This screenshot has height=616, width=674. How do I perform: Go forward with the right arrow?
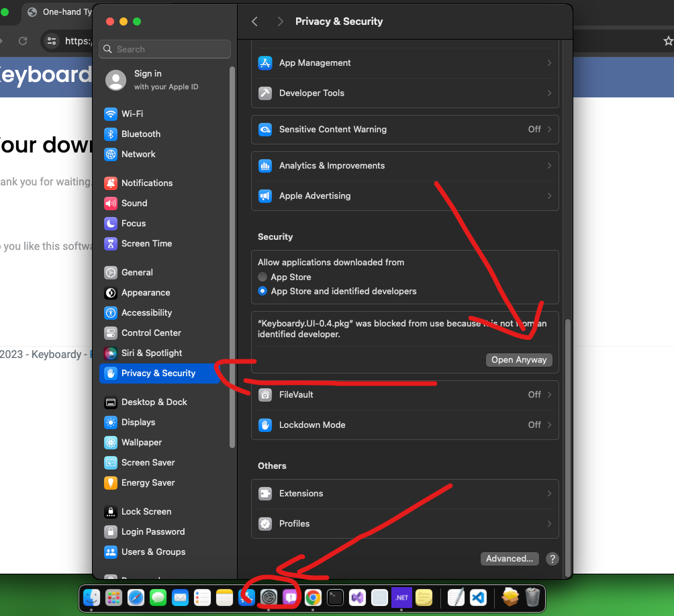[x=280, y=21]
